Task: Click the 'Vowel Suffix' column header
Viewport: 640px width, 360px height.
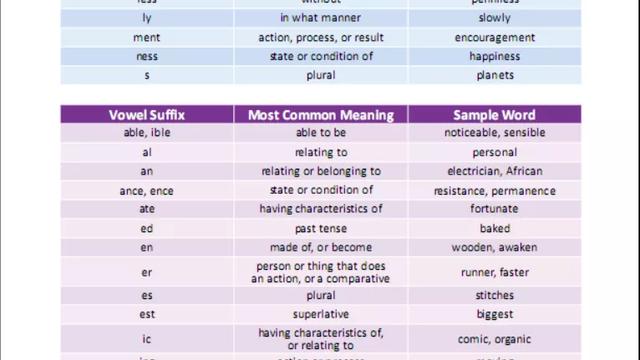Action: point(147,115)
